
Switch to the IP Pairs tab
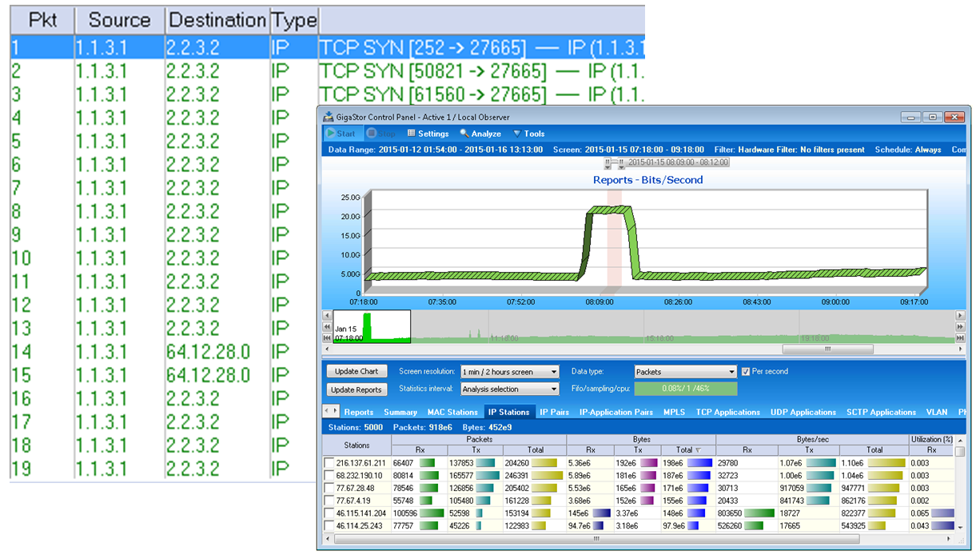[554, 413]
